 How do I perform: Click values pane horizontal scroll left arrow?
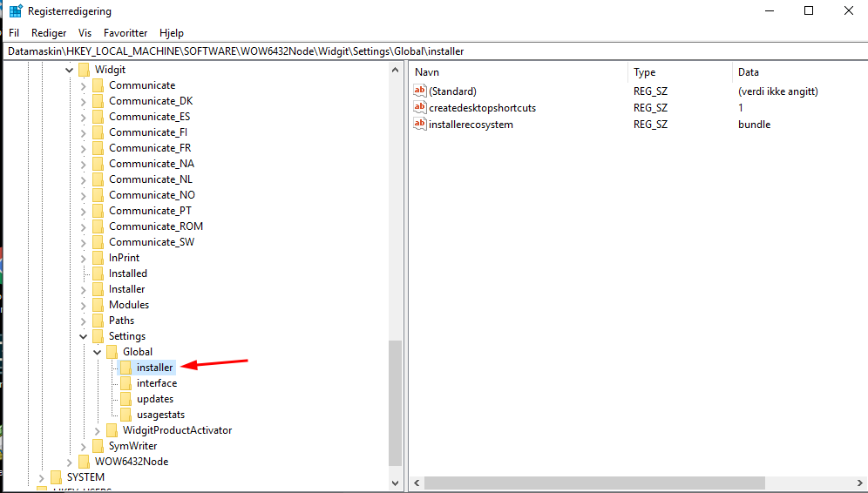pyautogui.click(x=417, y=483)
